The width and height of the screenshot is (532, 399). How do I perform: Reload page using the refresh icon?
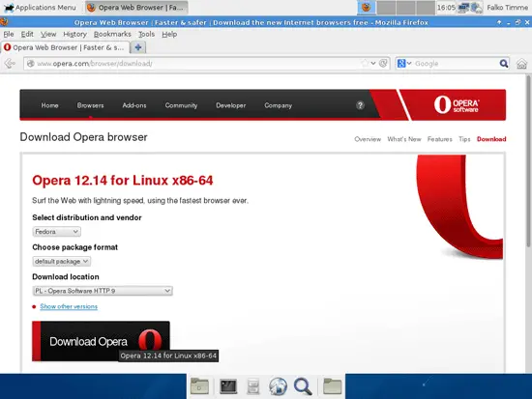click(383, 63)
